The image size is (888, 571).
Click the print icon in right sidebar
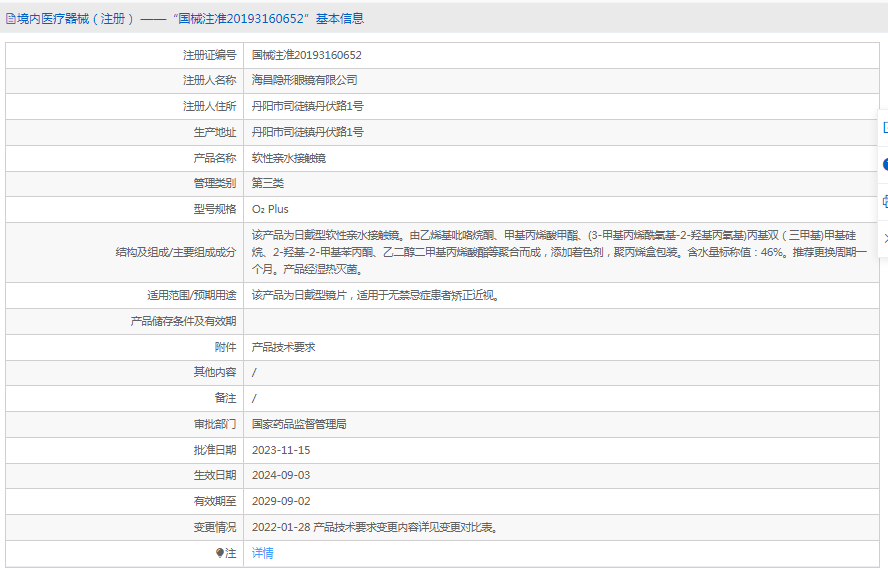click(884, 201)
